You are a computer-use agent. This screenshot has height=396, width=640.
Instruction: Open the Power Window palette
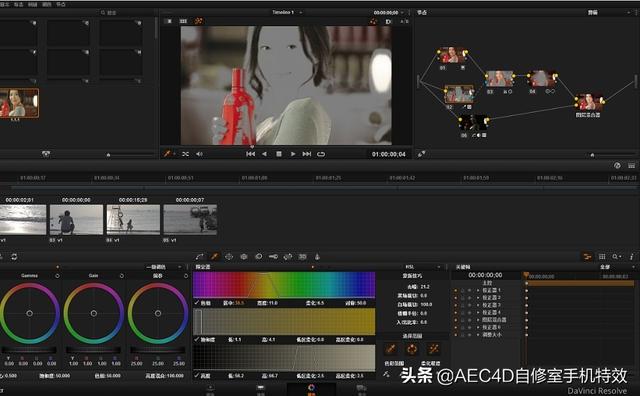[229, 256]
